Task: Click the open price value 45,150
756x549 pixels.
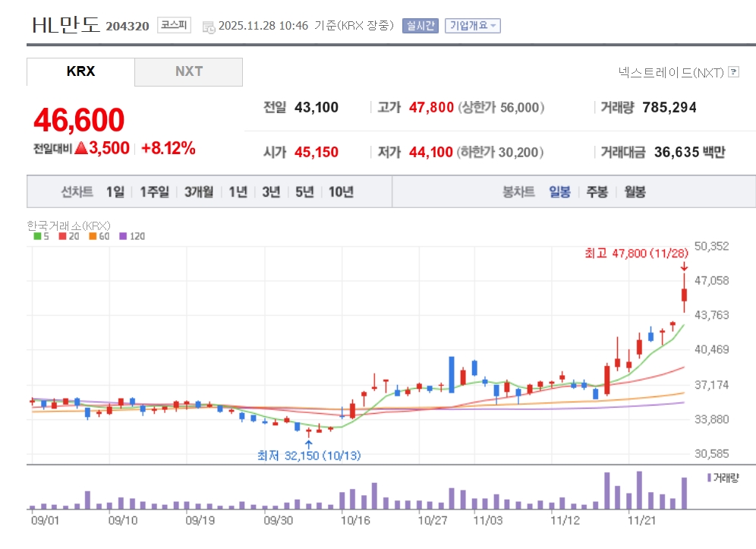Action: (317, 152)
